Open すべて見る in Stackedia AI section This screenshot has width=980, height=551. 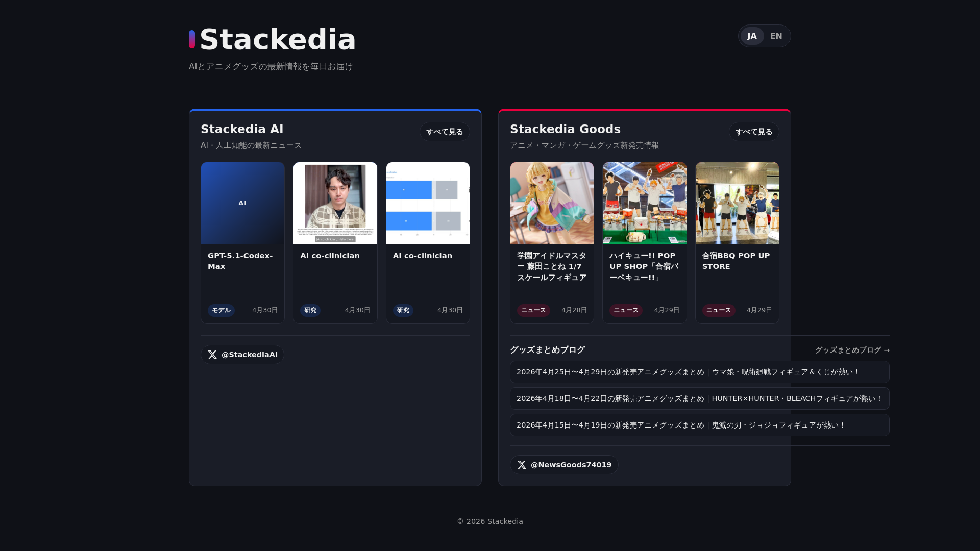point(445,132)
